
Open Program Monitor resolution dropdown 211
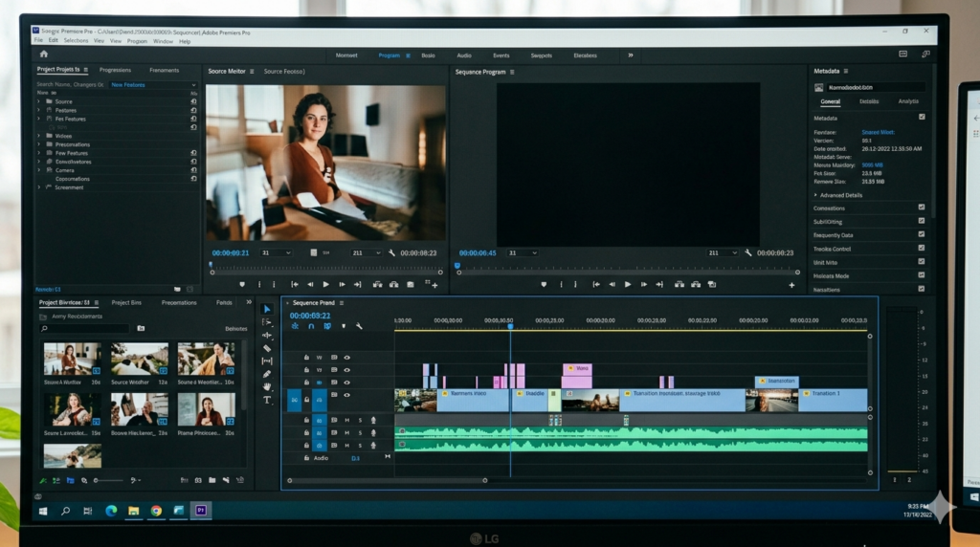[x=723, y=252]
